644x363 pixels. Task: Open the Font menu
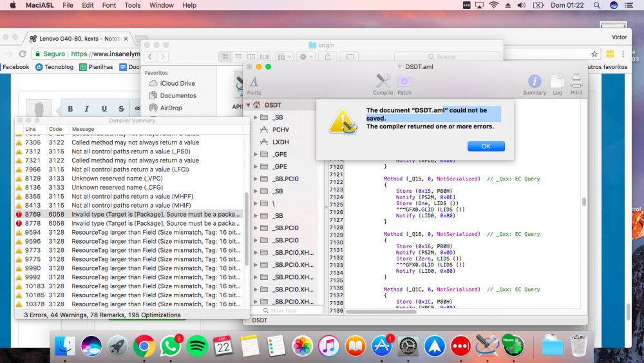point(109,5)
